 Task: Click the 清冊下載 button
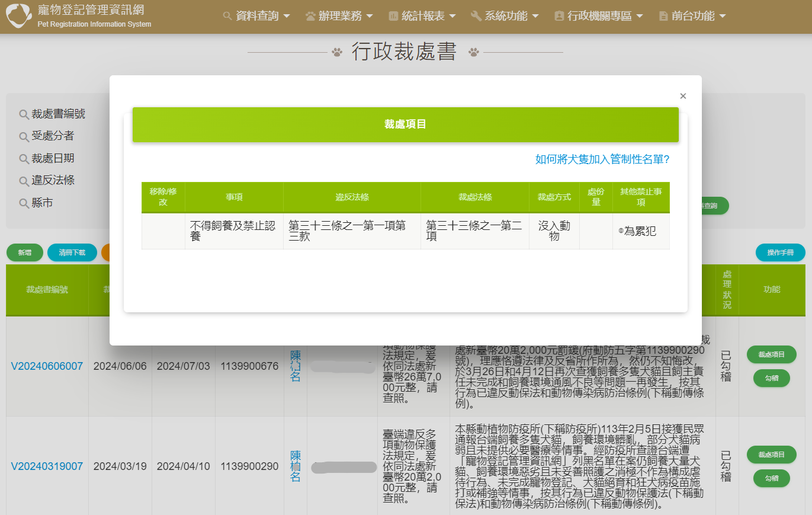click(72, 252)
